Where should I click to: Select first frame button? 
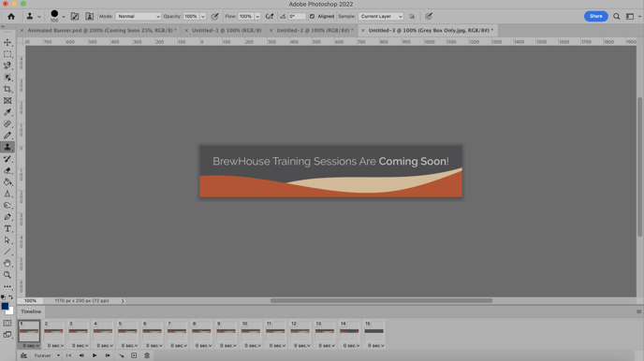[x=68, y=355]
